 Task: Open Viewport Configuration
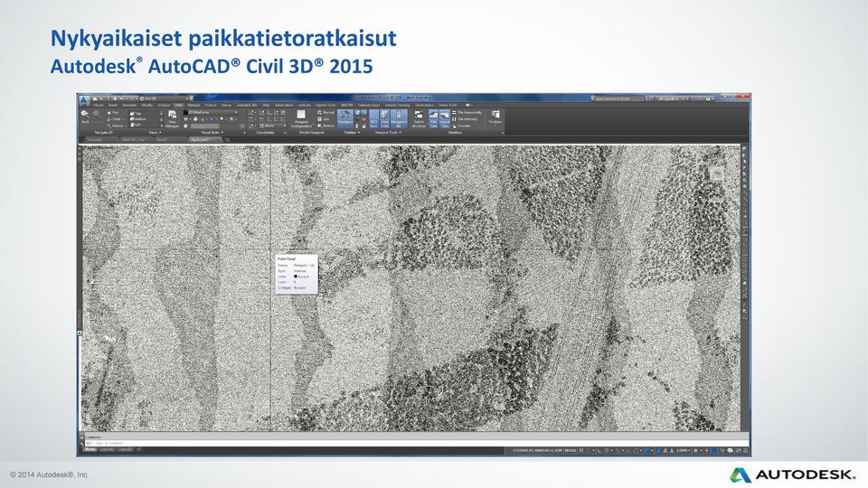tap(301, 118)
